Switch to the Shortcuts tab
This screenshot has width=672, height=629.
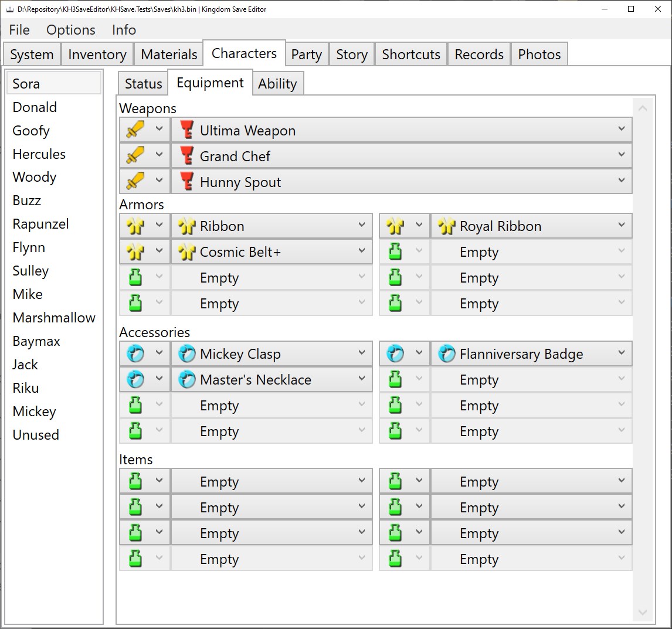(411, 54)
